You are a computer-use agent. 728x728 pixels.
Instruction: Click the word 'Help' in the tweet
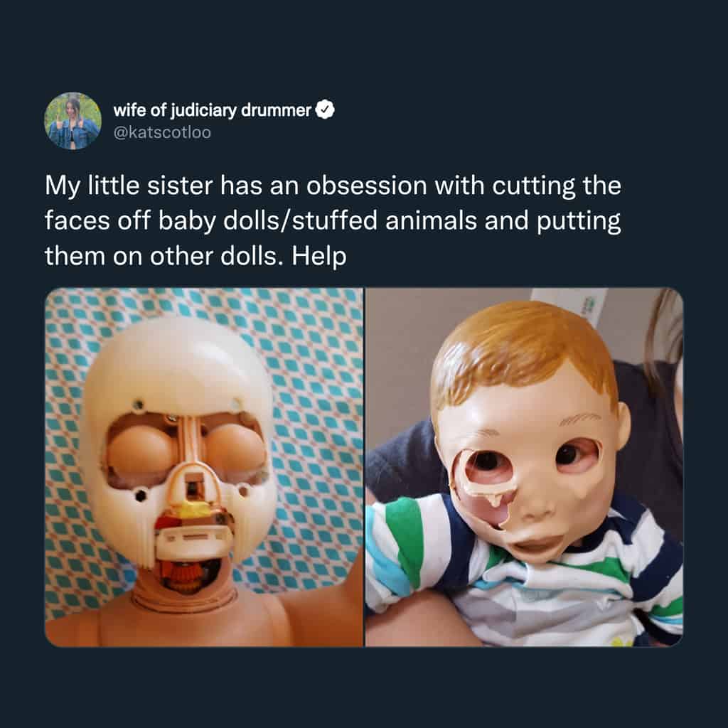pyautogui.click(x=319, y=256)
